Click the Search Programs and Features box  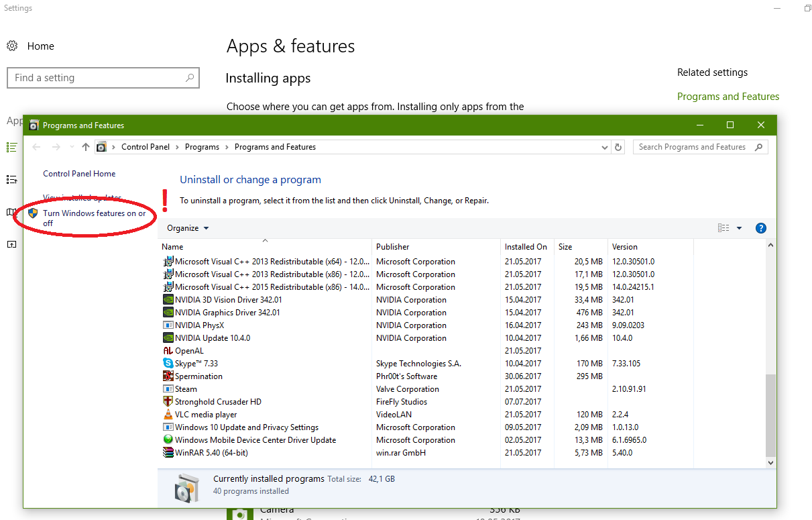(692, 147)
